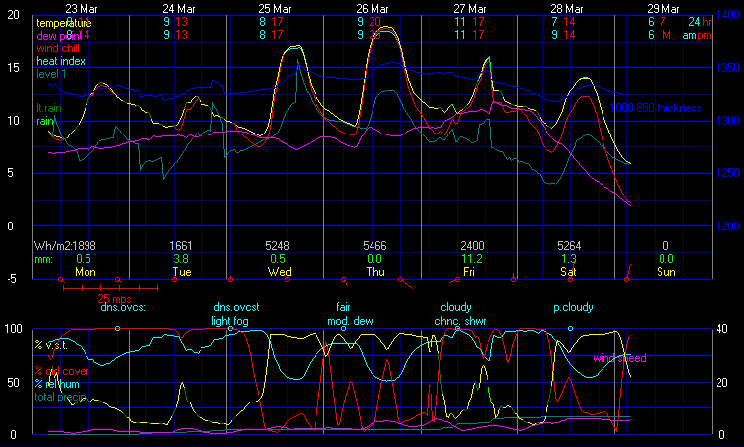Click the 'Mon' day label
Image resolution: width=744 pixels, height=447 pixels.
tap(85, 272)
